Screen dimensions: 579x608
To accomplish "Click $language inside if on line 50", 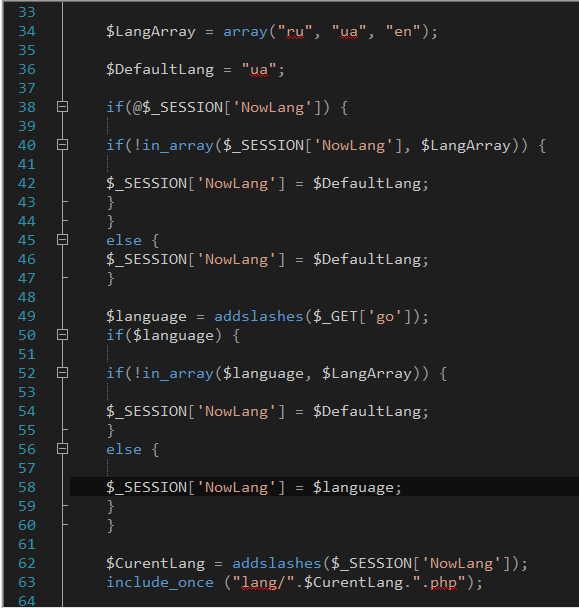I will click(173, 336).
